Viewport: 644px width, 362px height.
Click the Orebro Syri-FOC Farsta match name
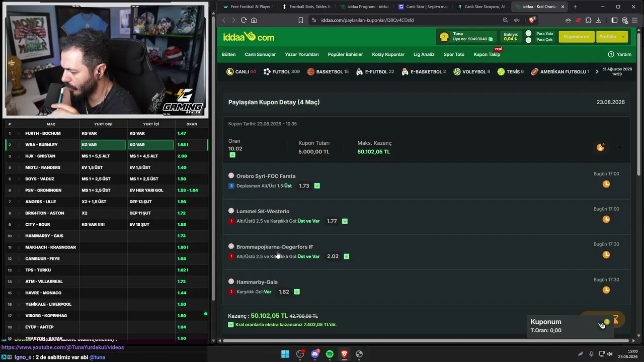266,176
